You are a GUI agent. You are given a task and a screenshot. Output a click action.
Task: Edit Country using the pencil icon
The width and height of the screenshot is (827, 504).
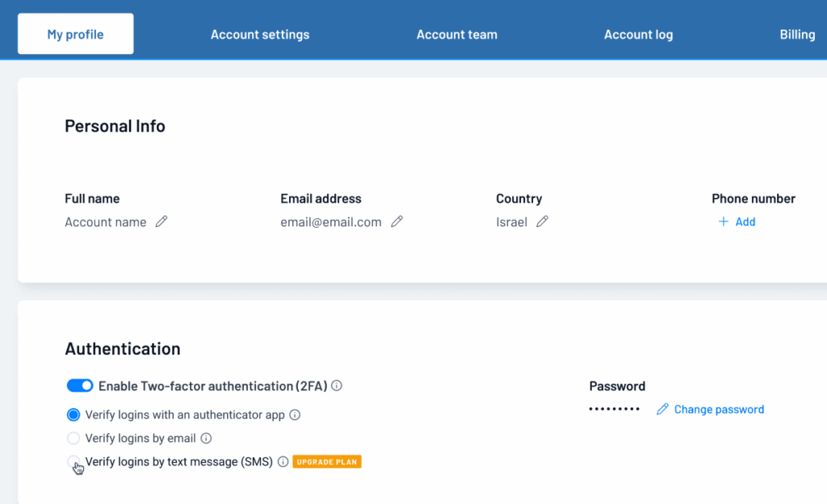pyautogui.click(x=542, y=222)
